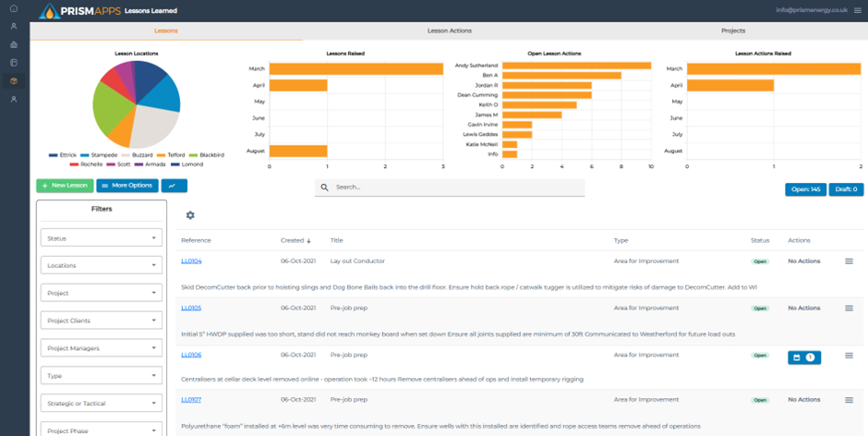Open table settings gear icon
The width and height of the screenshot is (868, 436).
pyautogui.click(x=190, y=215)
